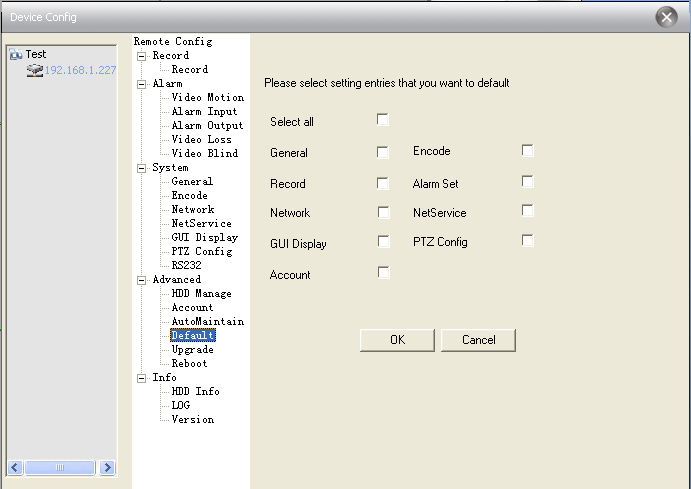
Task: Click the OK button
Action: pos(398,340)
